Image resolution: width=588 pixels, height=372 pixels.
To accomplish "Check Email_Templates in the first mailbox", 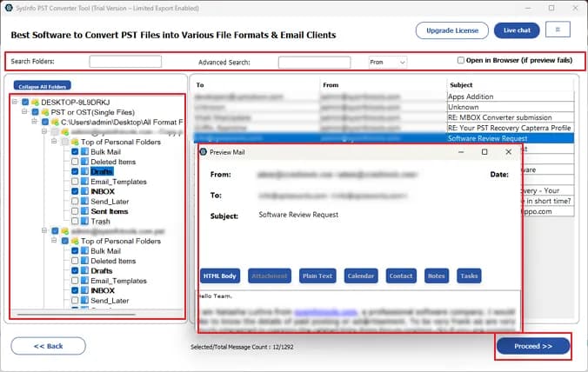I will [x=75, y=182].
